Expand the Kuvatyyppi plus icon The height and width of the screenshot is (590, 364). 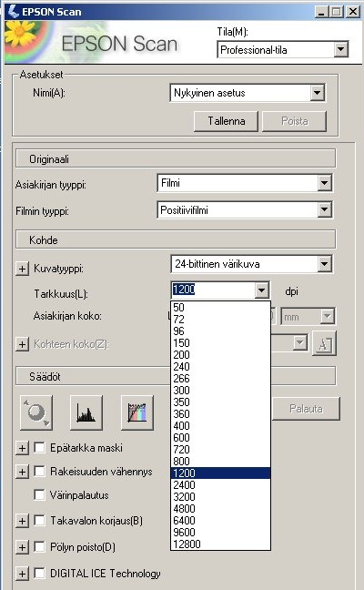click(x=22, y=269)
